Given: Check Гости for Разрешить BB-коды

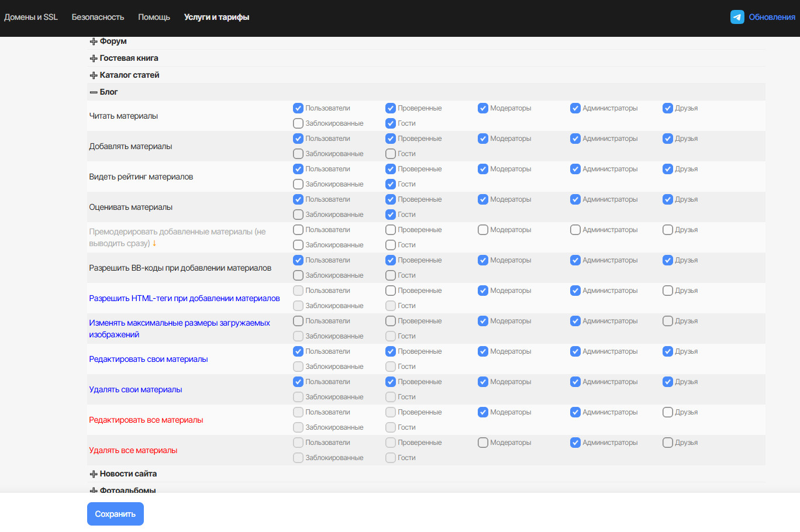Looking at the screenshot, I should click(x=391, y=275).
